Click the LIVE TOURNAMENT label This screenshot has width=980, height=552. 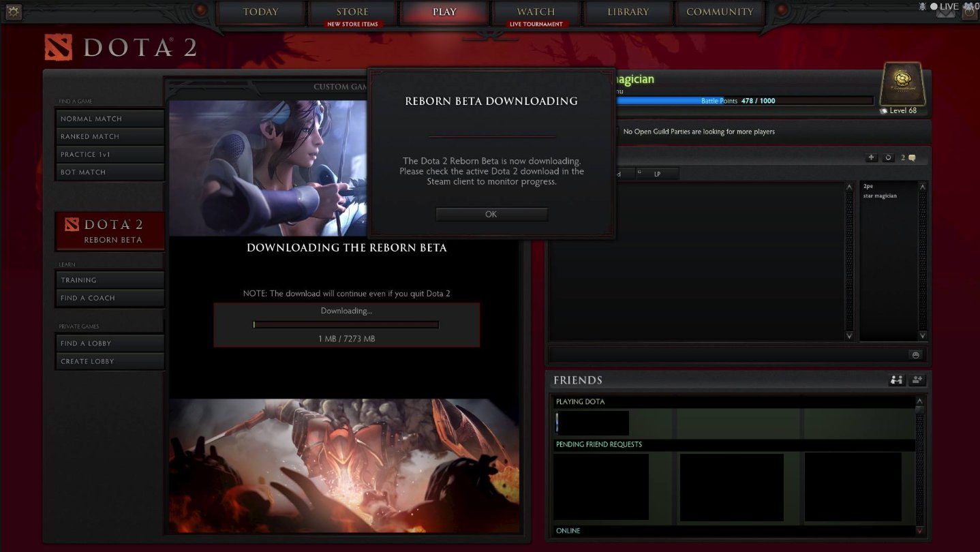tap(536, 24)
